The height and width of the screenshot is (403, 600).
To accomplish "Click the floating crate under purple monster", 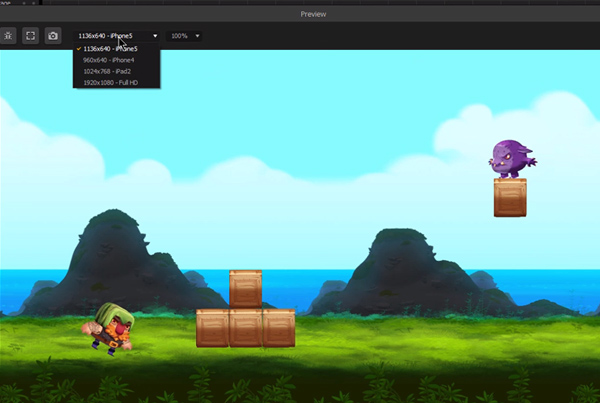I will pyautogui.click(x=510, y=198).
